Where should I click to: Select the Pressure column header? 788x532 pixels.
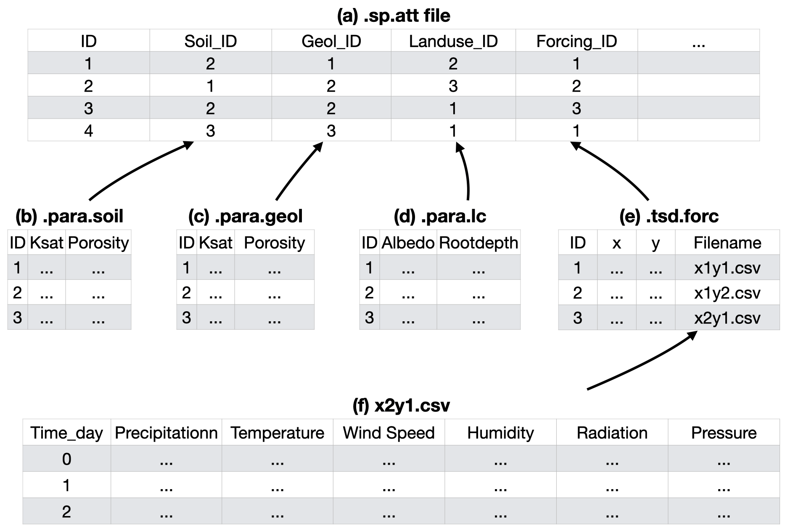coord(724,433)
